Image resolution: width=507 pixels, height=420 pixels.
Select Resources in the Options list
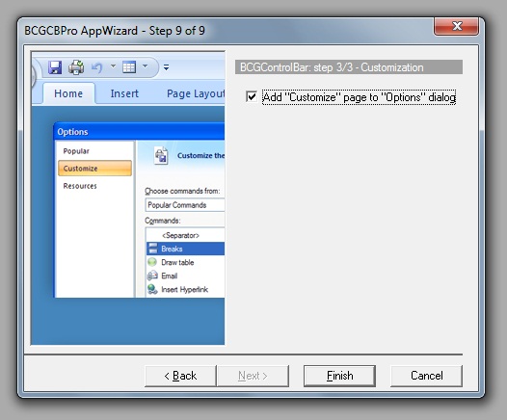coord(80,186)
